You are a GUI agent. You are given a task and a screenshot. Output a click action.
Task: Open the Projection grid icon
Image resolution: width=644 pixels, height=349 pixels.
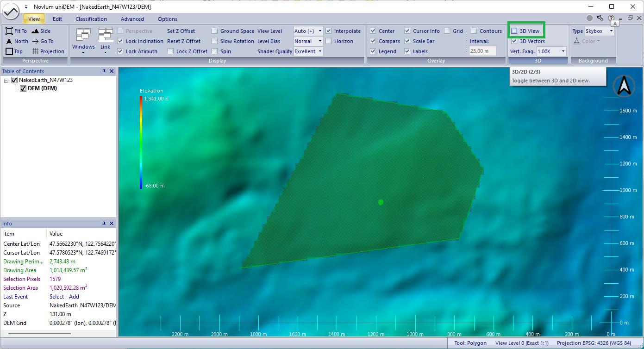tap(35, 51)
